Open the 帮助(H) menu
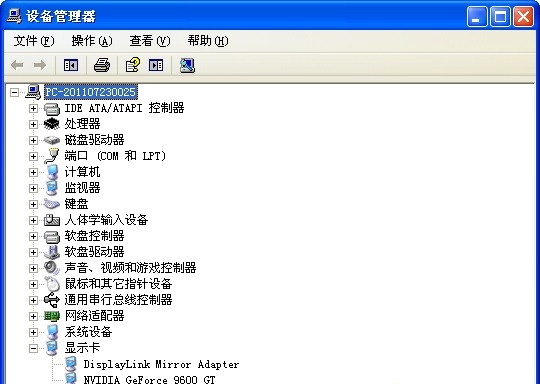The height and width of the screenshot is (384, 540). (208, 41)
